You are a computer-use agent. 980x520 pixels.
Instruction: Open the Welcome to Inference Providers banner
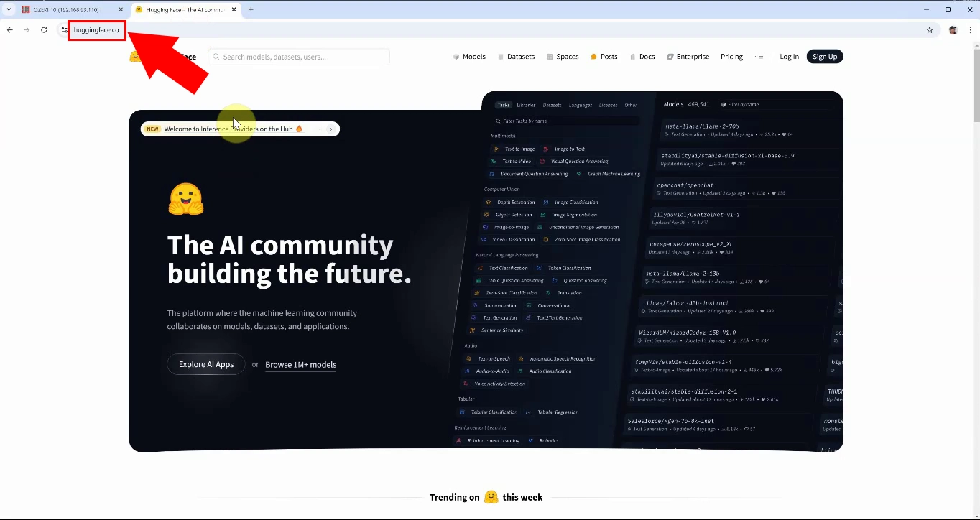point(240,129)
